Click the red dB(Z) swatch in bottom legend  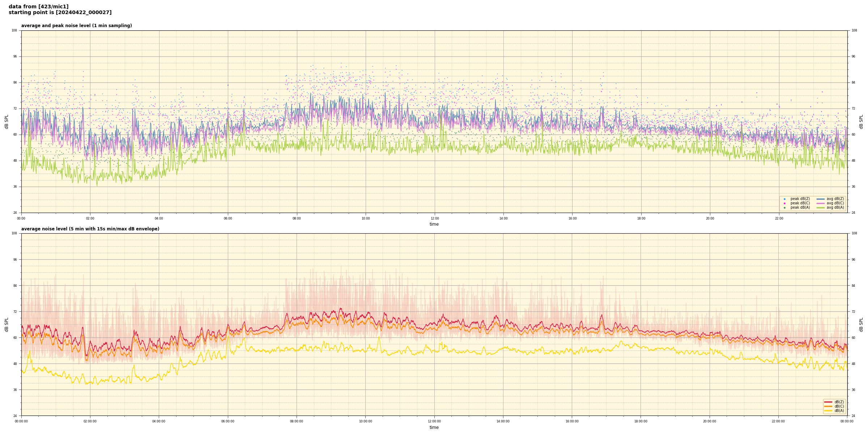point(828,402)
